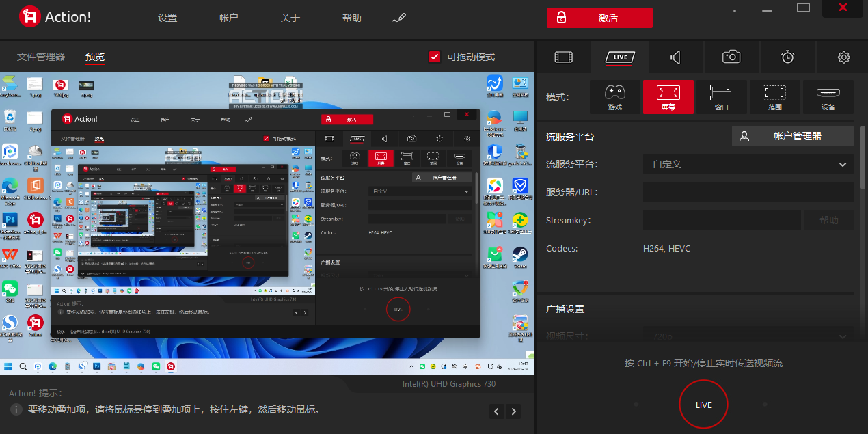Open the 关于 menu

tap(290, 17)
